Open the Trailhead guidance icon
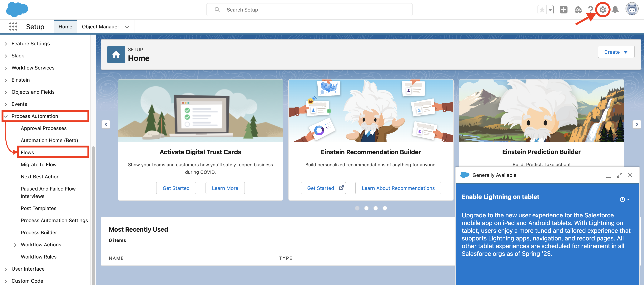The height and width of the screenshot is (285, 644). click(x=578, y=10)
